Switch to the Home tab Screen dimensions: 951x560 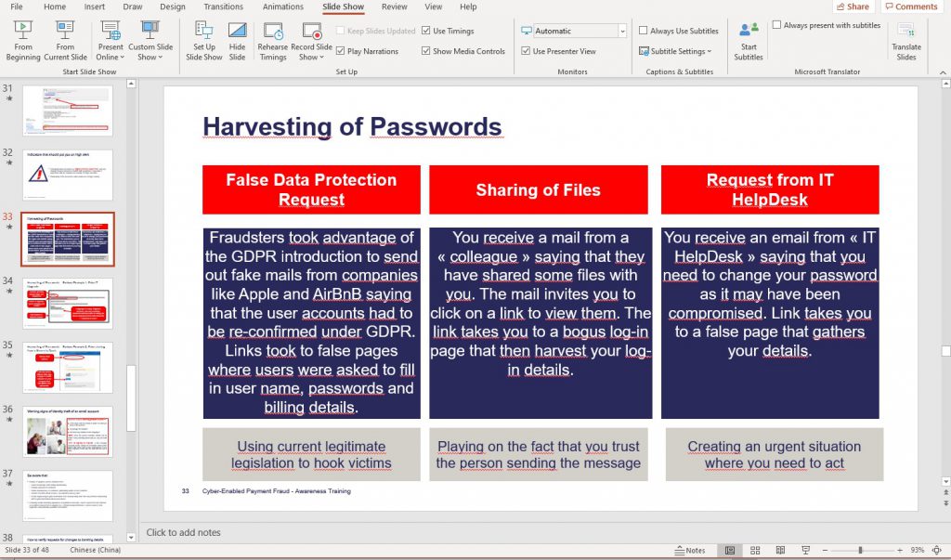pos(55,7)
